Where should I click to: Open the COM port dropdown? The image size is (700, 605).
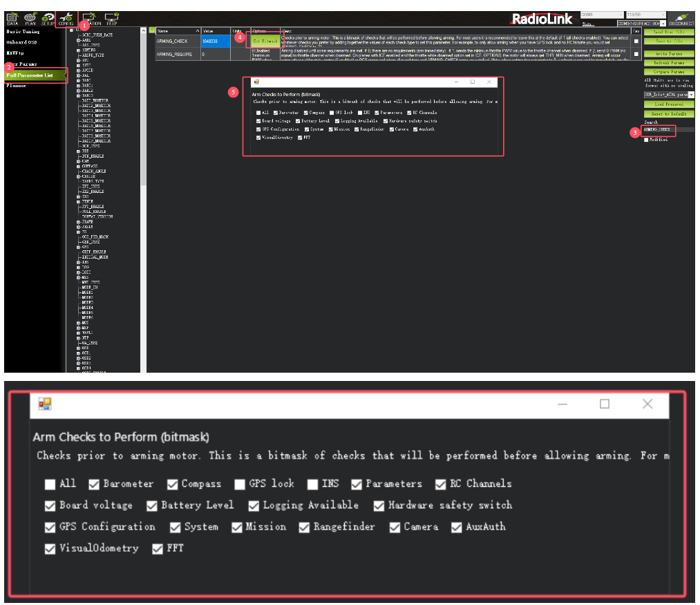[x=600, y=14]
